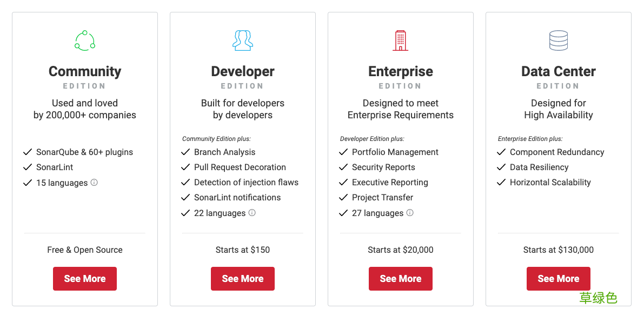Click Starts at $20,000 price text
Screen dimensions: 644x316
[x=401, y=250]
